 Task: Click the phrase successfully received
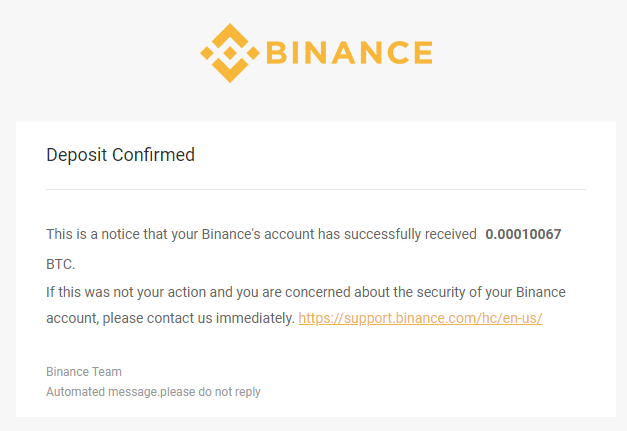pyautogui.click(x=410, y=234)
